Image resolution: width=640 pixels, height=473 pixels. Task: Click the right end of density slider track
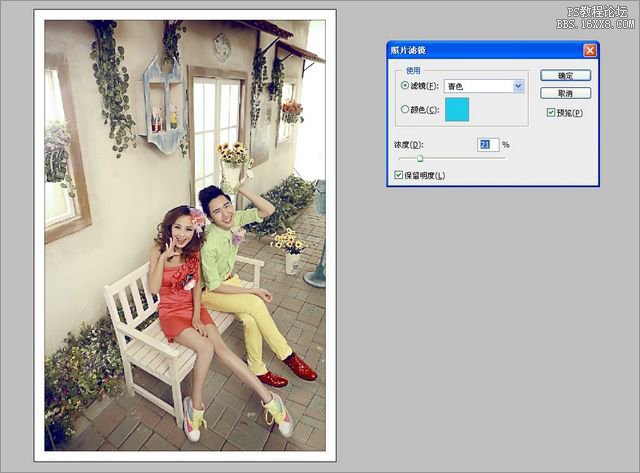coord(503,158)
